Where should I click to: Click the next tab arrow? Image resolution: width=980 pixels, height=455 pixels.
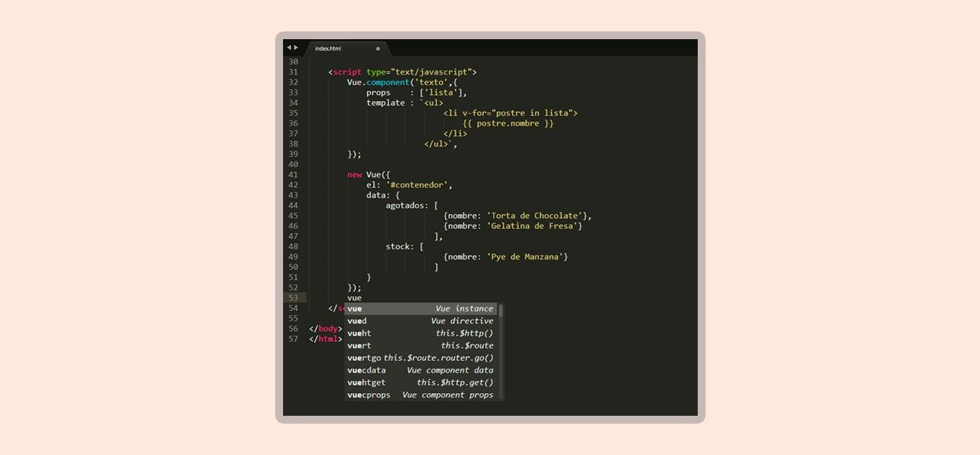296,48
